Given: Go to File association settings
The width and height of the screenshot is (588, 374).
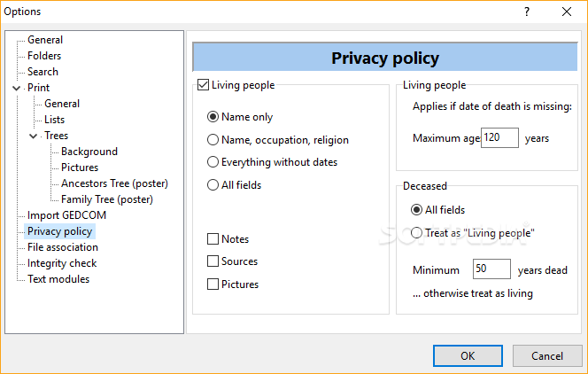Looking at the screenshot, I should coord(63,247).
